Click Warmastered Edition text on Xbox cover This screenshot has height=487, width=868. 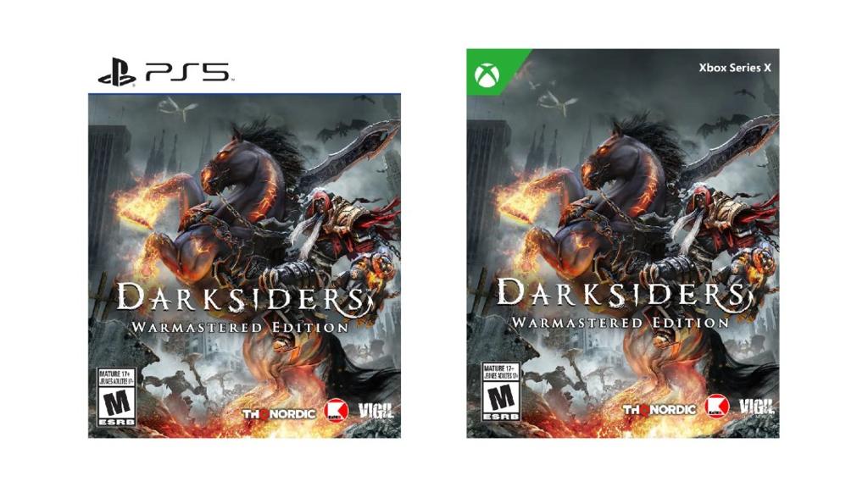620,322
